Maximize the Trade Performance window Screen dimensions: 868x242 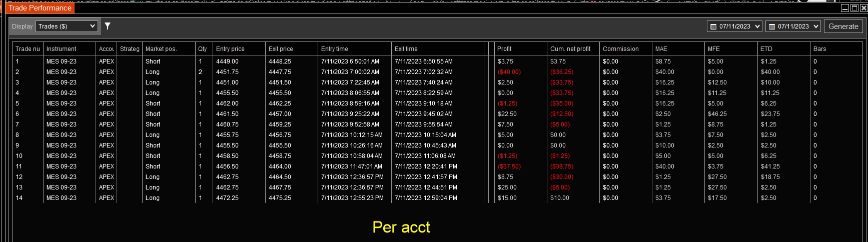[854, 8]
